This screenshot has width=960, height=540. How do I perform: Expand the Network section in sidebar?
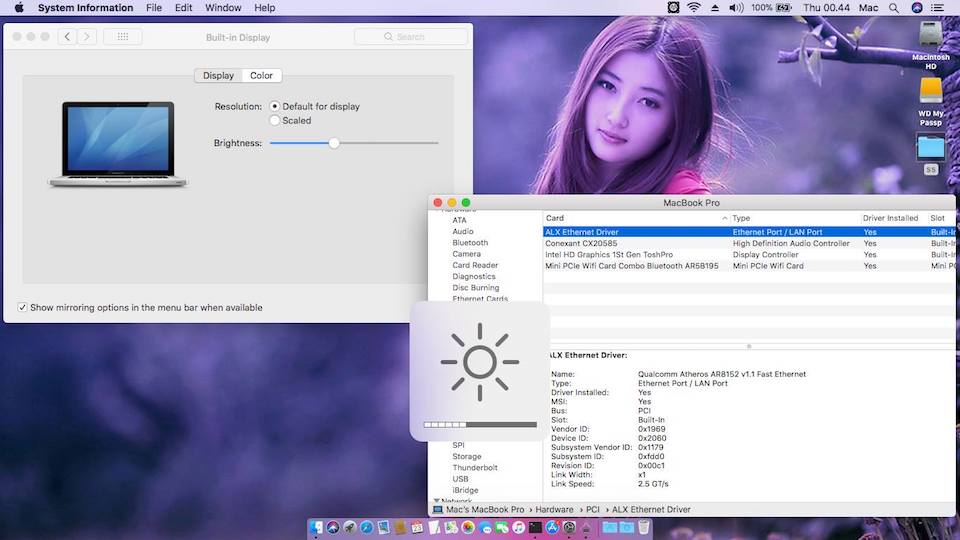437,501
